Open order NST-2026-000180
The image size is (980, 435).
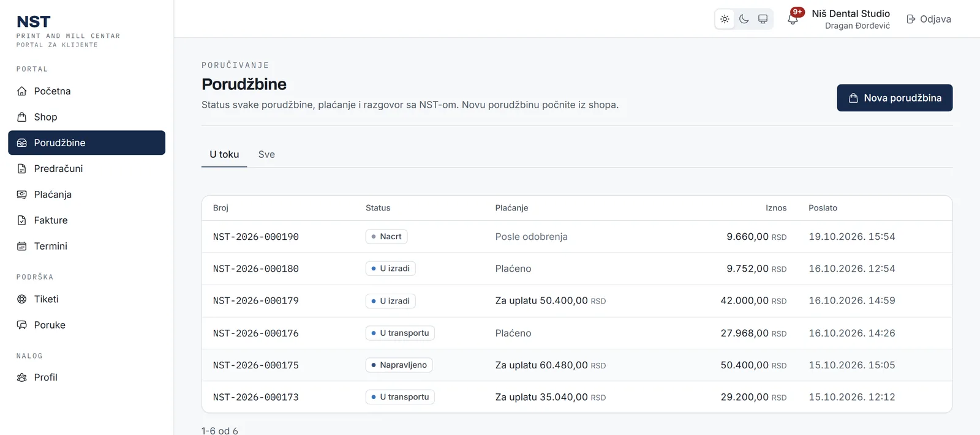(x=256, y=269)
